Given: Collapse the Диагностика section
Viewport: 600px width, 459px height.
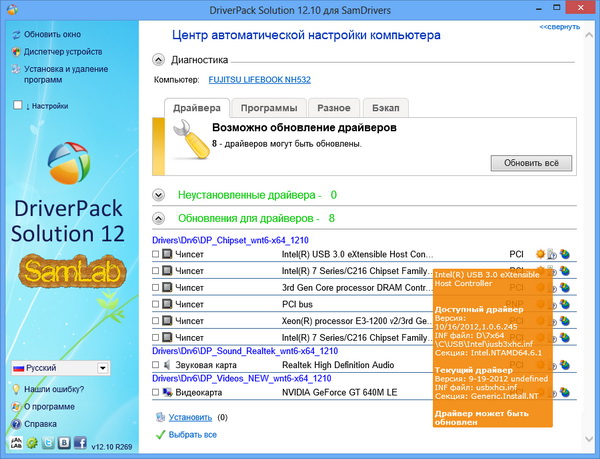Looking at the screenshot, I should tap(158, 60).
